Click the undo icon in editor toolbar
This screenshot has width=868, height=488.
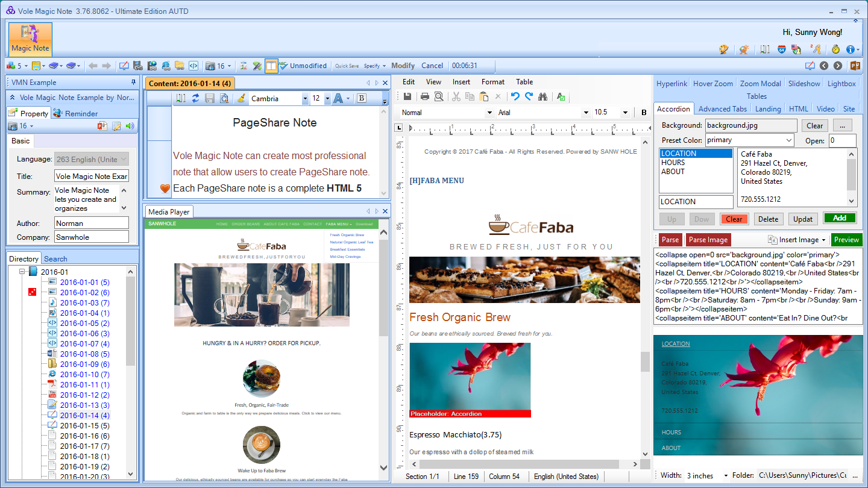point(515,96)
